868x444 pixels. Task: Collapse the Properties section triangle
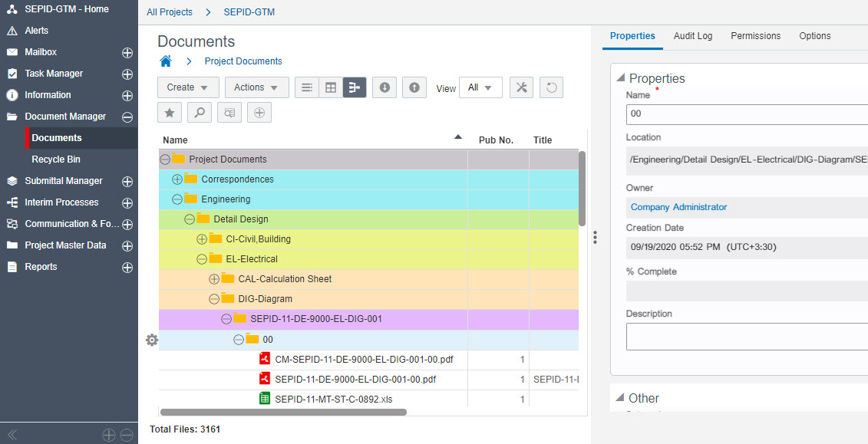620,78
